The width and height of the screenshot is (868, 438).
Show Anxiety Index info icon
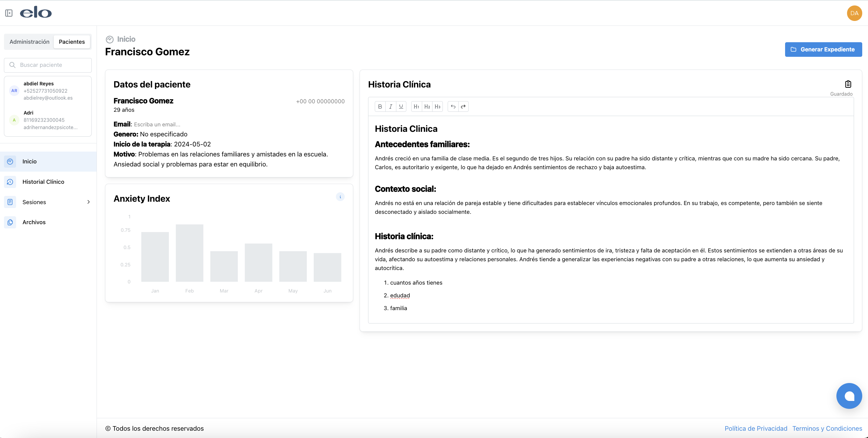(340, 197)
